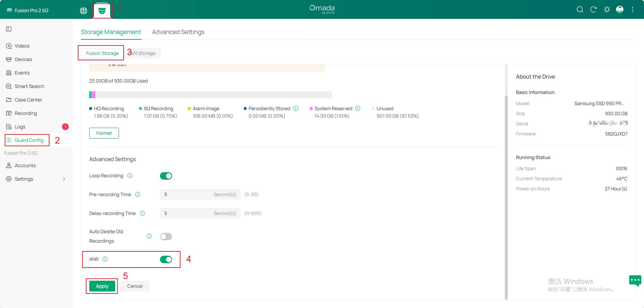
Task: Click the Cancel button
Action: pos(135,286)
